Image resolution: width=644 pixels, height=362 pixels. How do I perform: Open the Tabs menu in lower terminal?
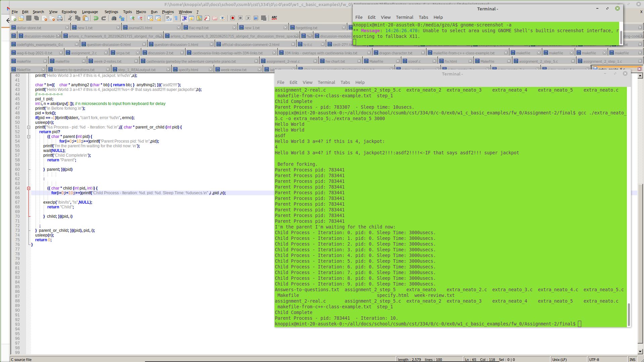coord(345,82)
